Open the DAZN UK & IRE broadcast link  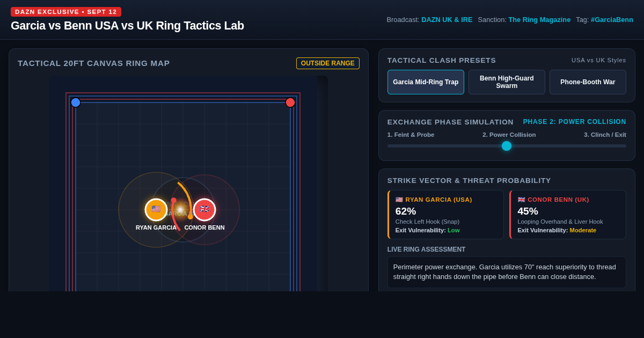[x=447, y=20]
